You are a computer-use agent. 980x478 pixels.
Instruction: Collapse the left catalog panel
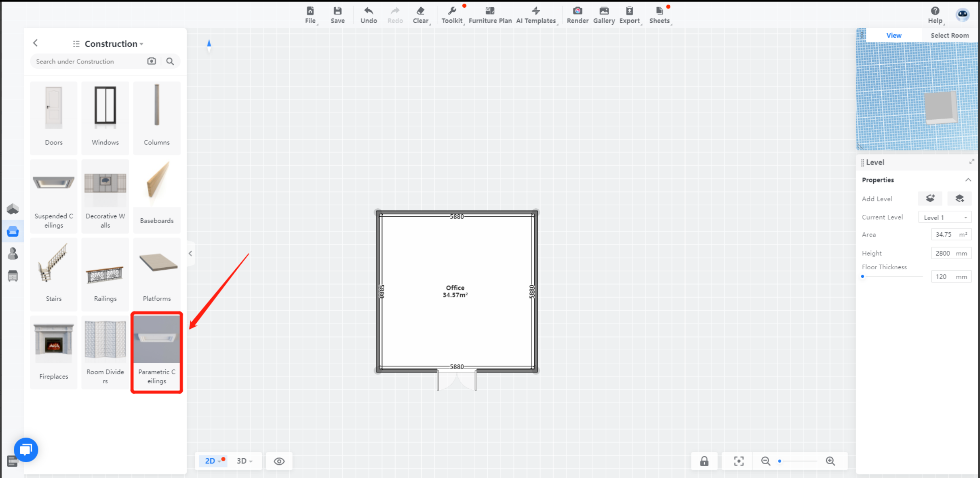click(x=190, y=254)
